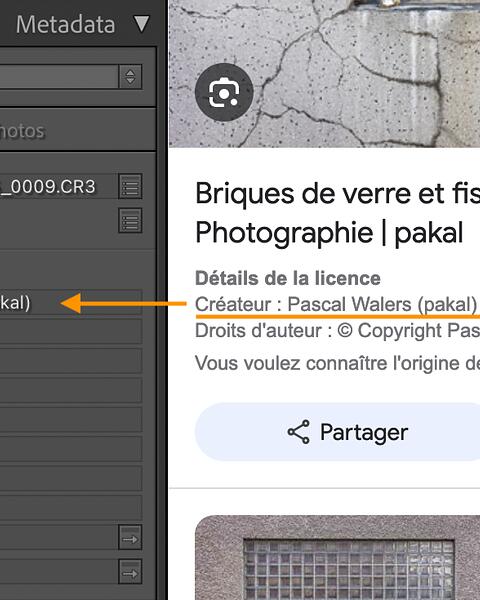
Task: Open the glass bricks thumbnail image
Action: coord(338,558)
